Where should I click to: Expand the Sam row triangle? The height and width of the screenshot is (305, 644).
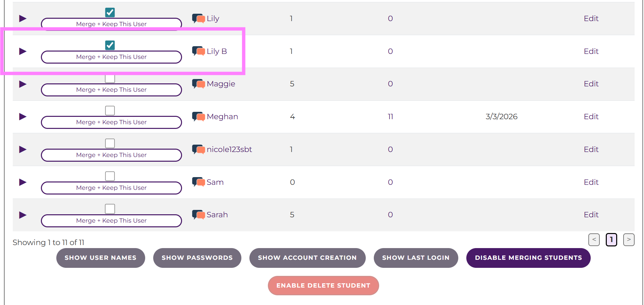23,182
